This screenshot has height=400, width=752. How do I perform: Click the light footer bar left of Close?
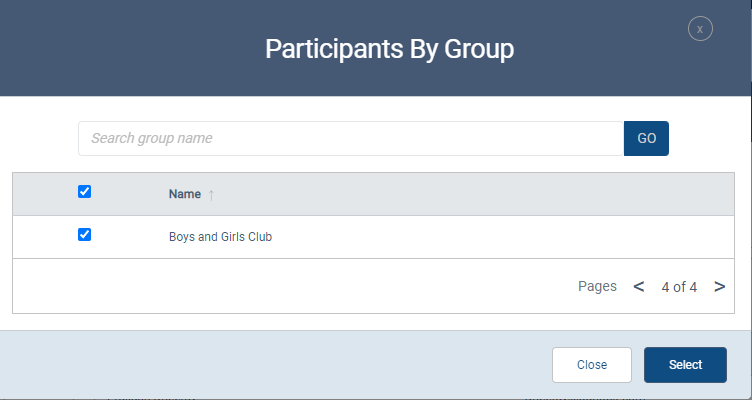270,365
